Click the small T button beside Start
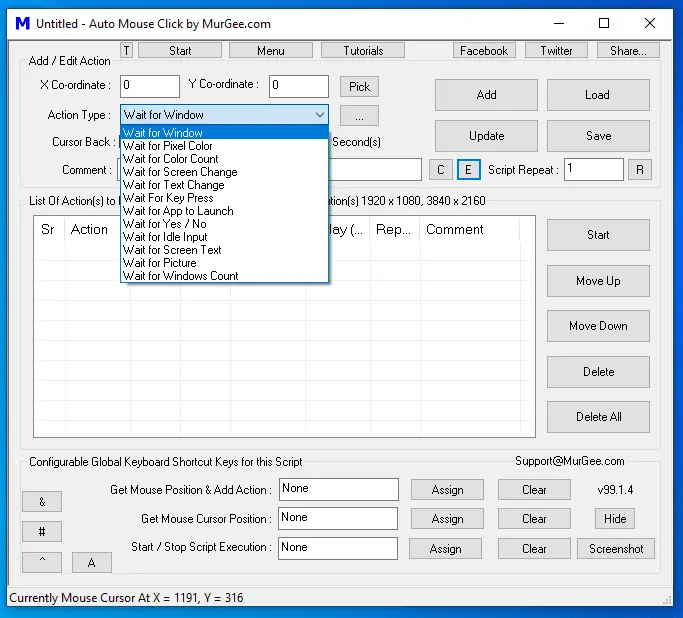 pyautogui.click(x=126, y=51)
